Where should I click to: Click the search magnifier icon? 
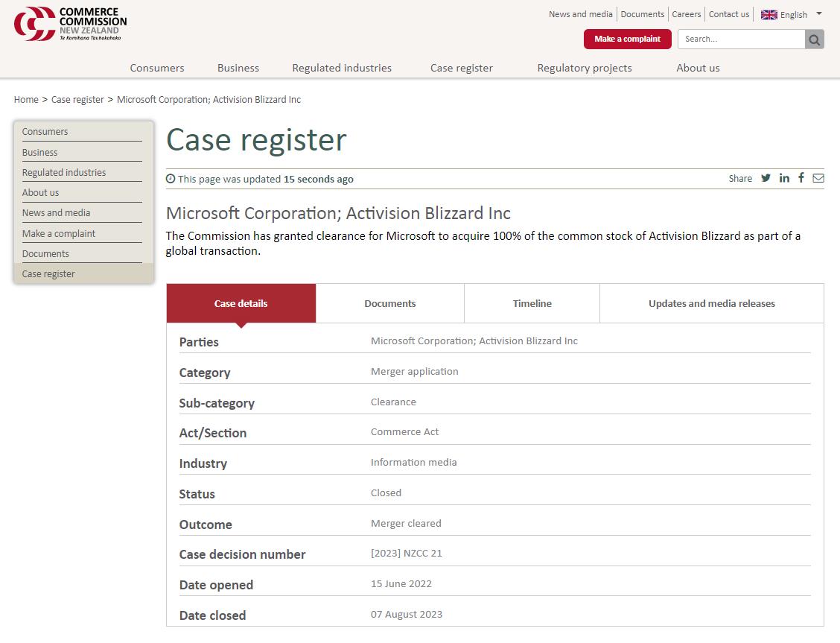tap(815, 39)
